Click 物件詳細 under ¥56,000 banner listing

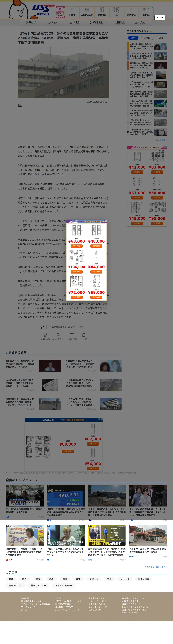[93, 469]
